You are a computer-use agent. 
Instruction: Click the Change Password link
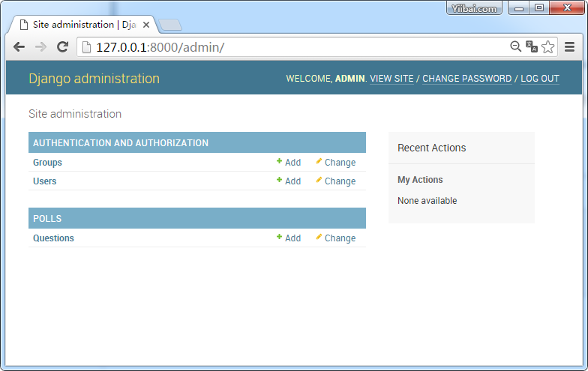[x=466, y=79]
